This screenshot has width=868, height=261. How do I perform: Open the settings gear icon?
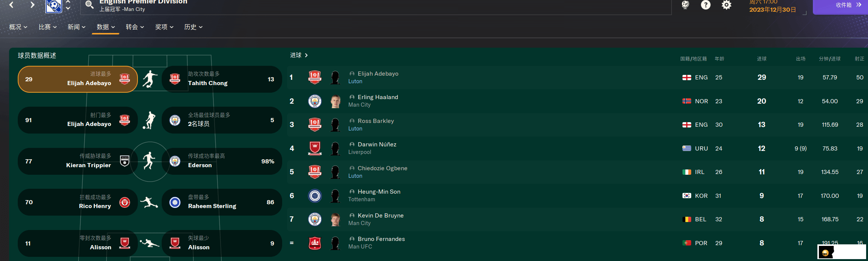tap(726, 5)
